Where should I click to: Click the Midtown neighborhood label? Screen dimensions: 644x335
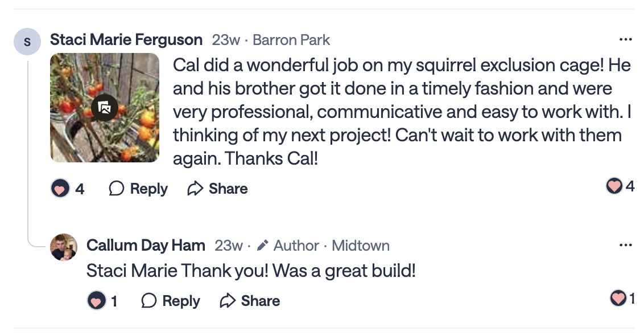(x=361, y=246)
